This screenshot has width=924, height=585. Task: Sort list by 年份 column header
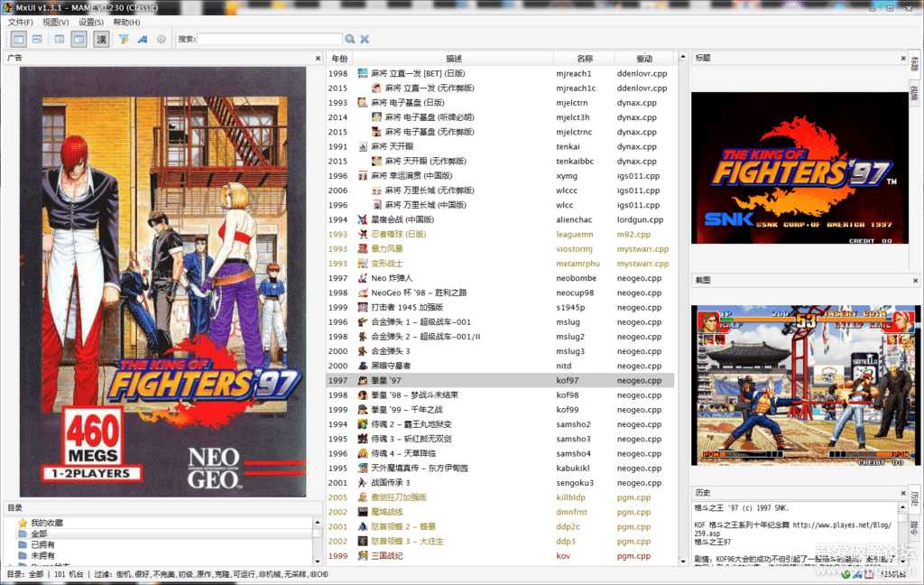(x=339, y=58)
